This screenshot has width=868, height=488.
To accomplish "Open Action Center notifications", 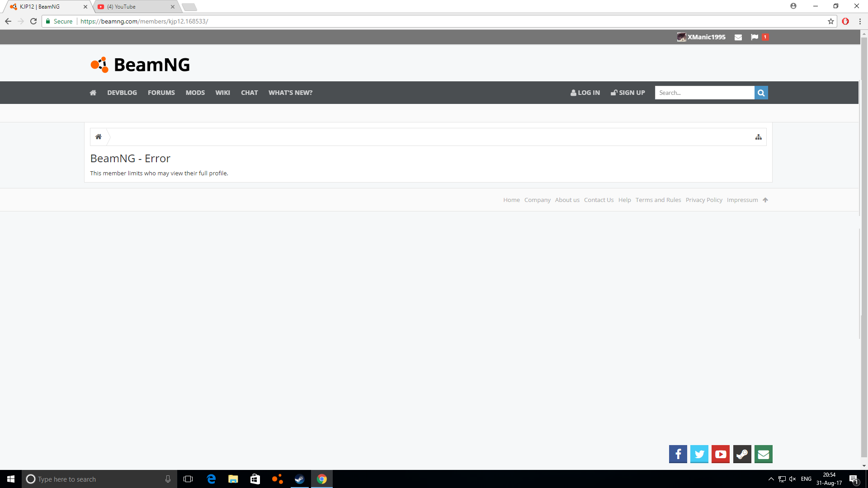I will 854,479.
